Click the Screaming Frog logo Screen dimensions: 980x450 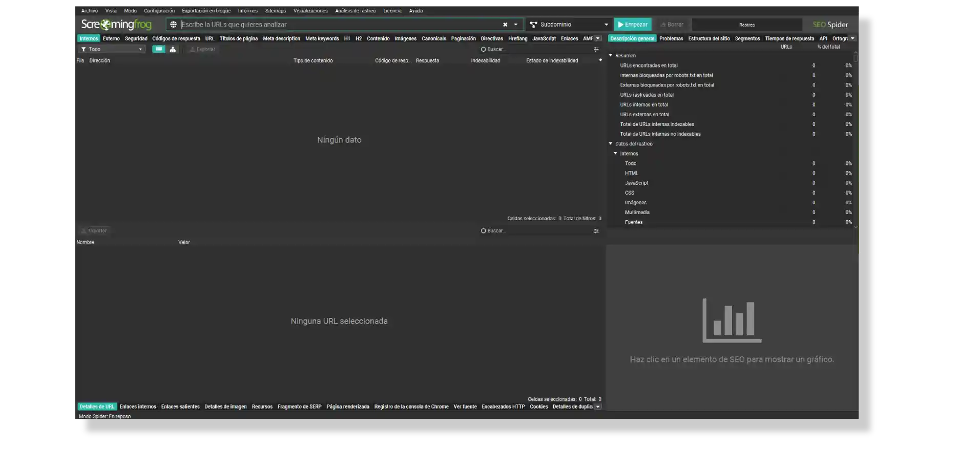click(116, 25)
